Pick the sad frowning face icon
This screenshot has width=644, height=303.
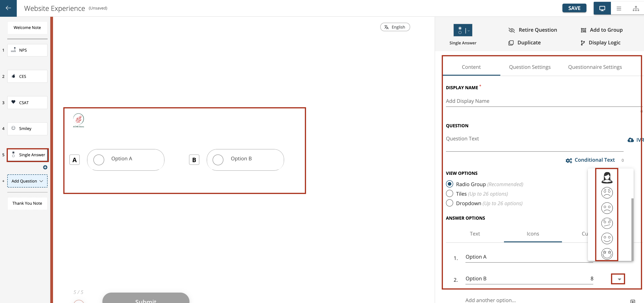pyautogui.click(x=607, y=208)
